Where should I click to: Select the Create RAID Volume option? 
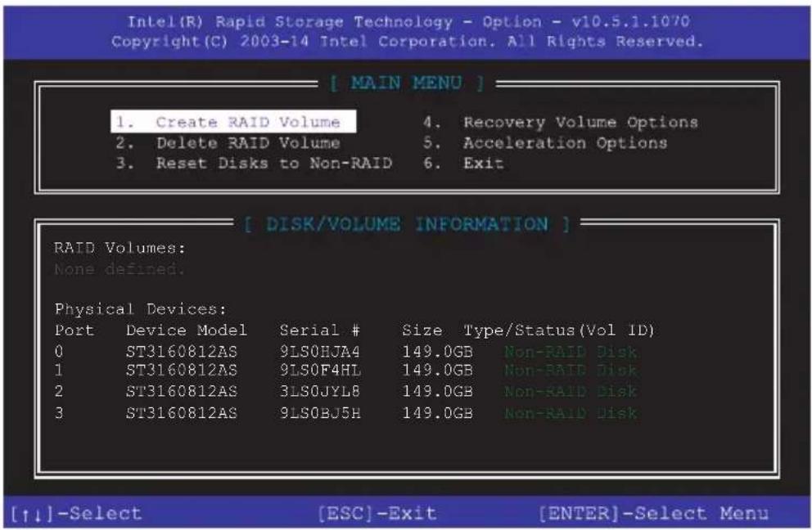(x=233, y=122)
